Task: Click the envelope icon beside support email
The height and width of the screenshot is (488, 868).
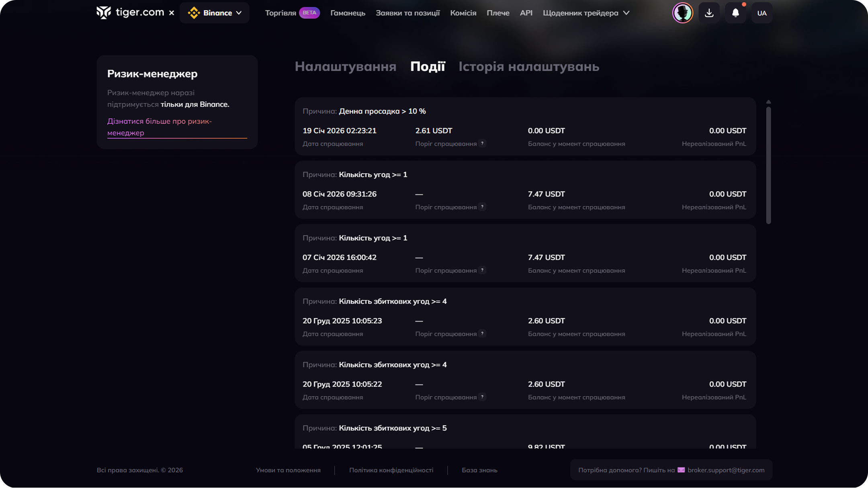Action: (x=681, y=470)
